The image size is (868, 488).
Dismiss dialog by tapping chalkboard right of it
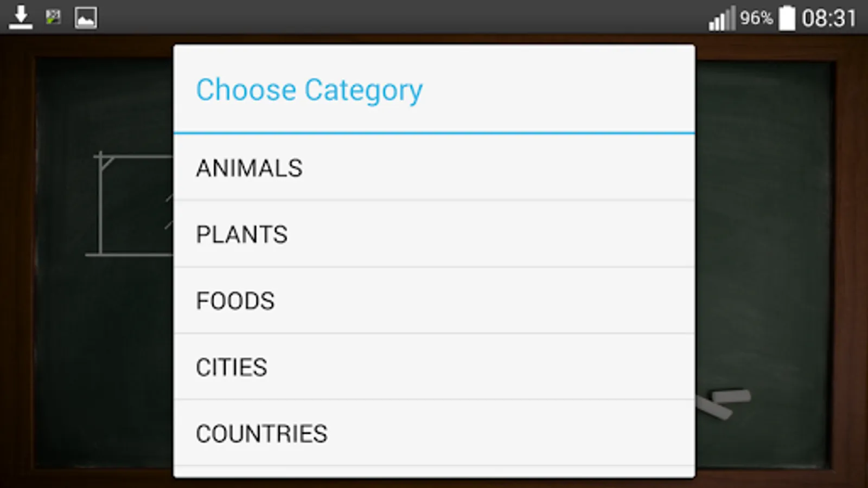tap(764, 244)
